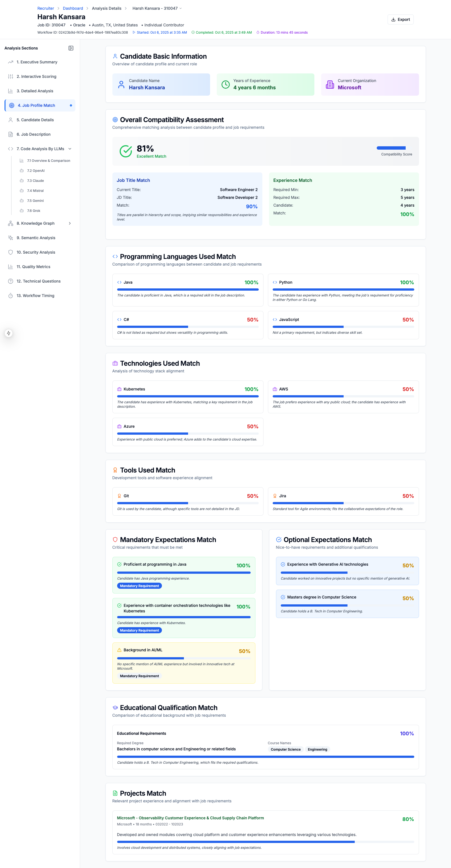Click the Knowledge Graph network icon
This screenshot has height=868, width=451.
11,223
